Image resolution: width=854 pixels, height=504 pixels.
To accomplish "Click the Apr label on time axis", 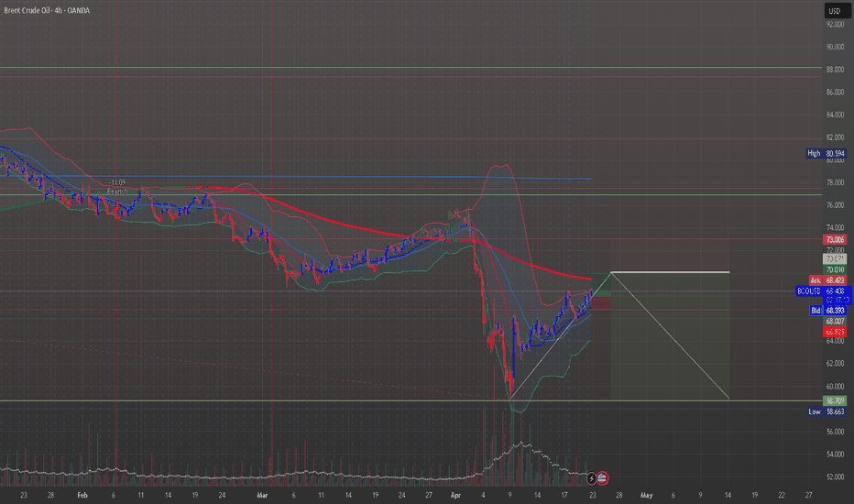I will (456, 495).
